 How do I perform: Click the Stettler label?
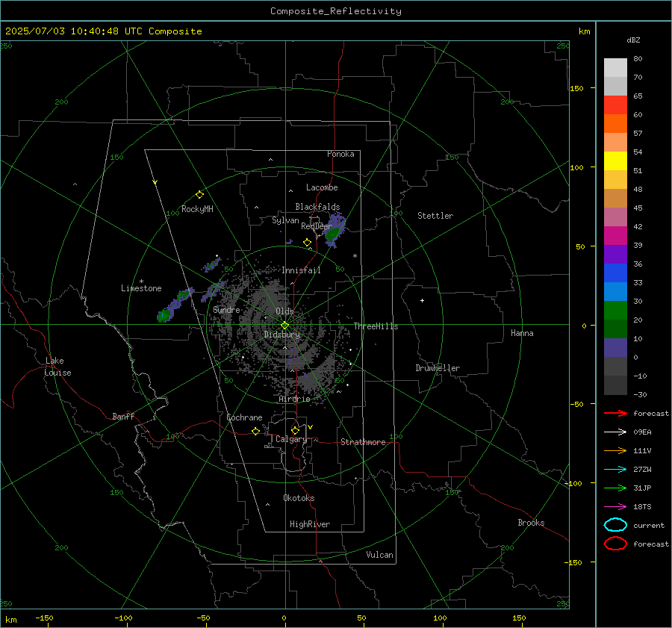(435, 216)
